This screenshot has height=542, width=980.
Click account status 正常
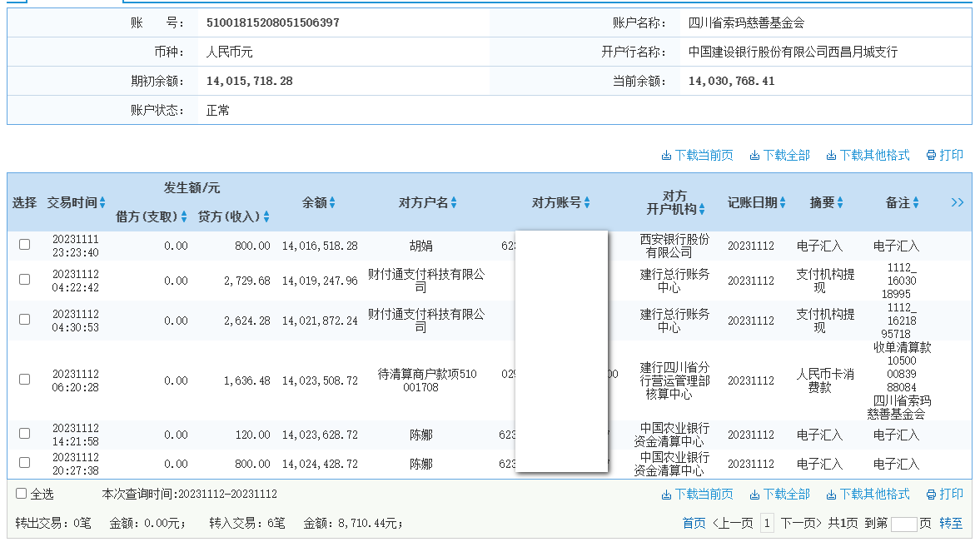pos(218,111)
